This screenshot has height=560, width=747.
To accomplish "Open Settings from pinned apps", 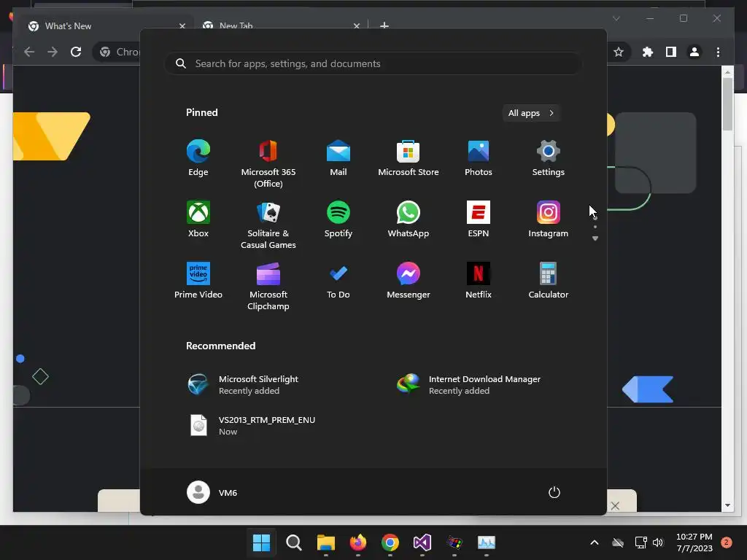I will (x=549, y=158).
